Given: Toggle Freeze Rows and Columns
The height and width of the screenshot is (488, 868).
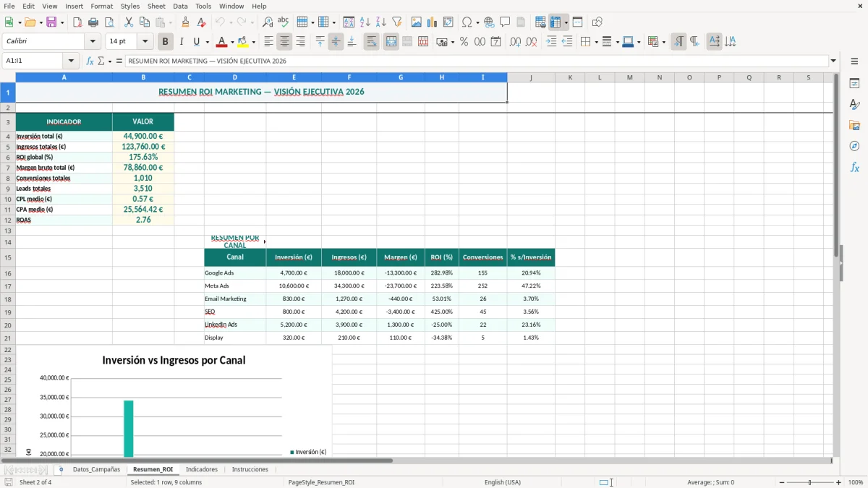Looking at the screenshot, I should tap(556, 22).
